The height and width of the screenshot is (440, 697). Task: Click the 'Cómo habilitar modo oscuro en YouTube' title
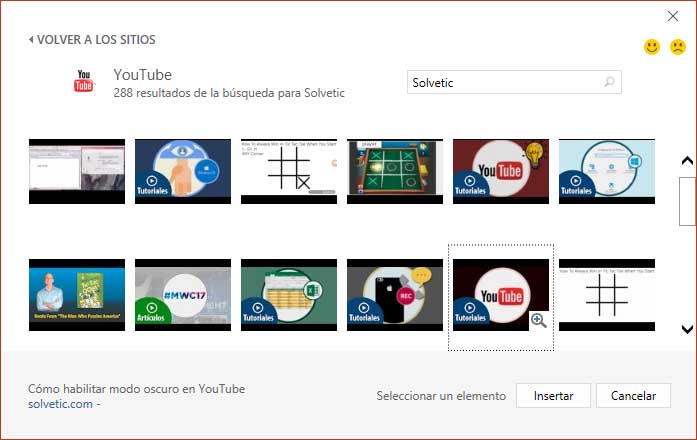point(136,389)
